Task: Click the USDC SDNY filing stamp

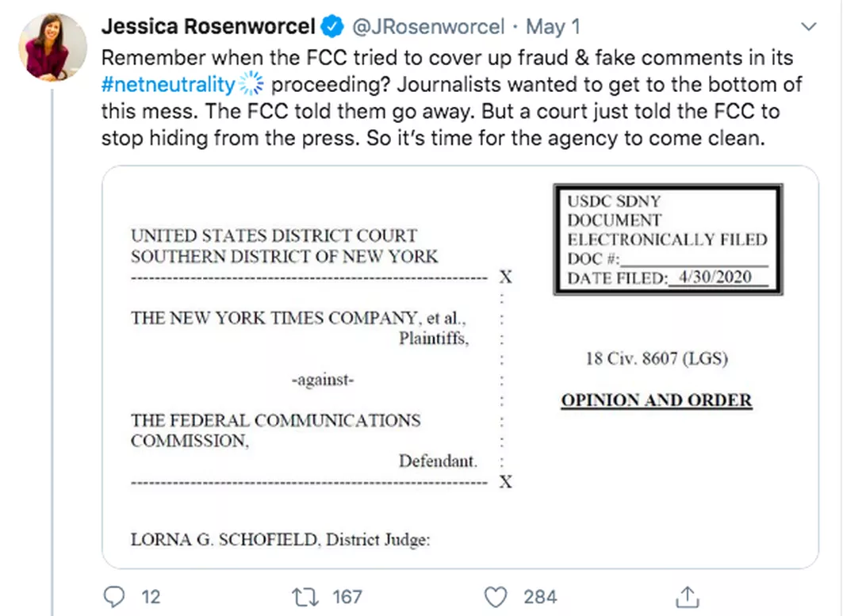Action: point(667,239)
